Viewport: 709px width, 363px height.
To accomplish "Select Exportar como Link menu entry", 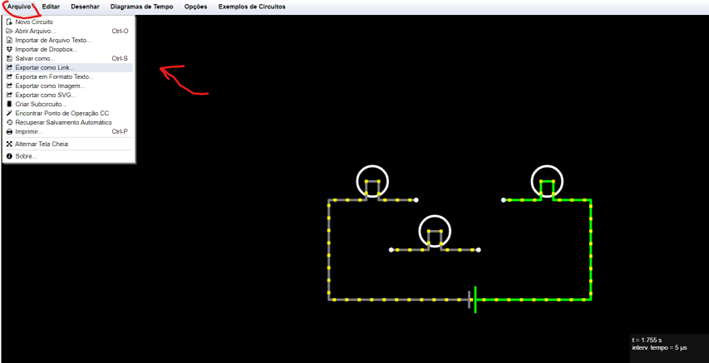I will click(x=68, y=68).
